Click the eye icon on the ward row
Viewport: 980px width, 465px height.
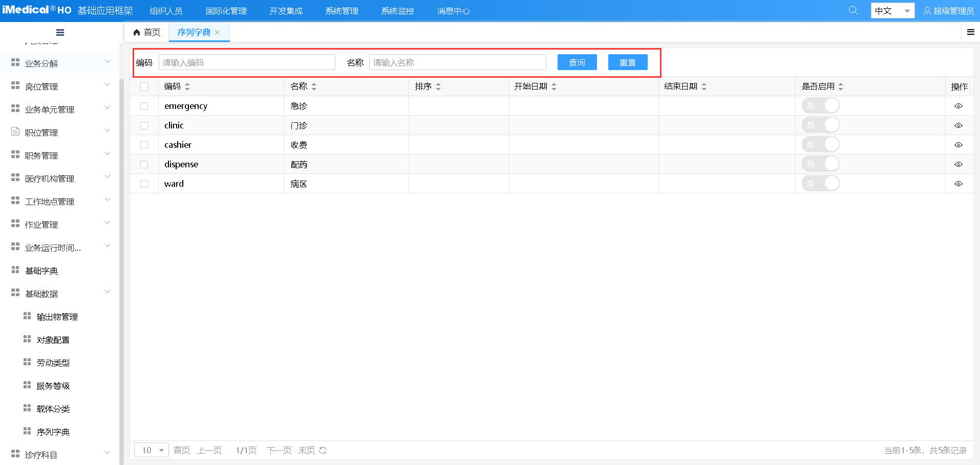pyautogui.click(x=958, y=184)
